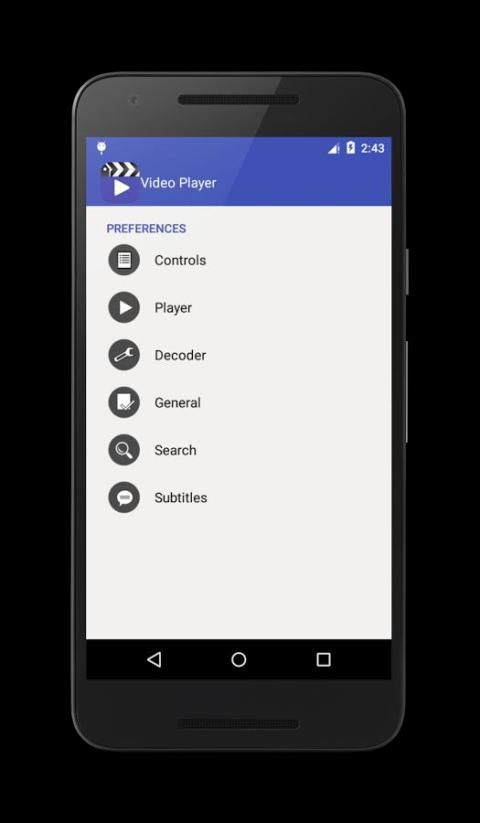Open Player preferences
The height and width of the screenshot is (823, 480).
(239, 308)
